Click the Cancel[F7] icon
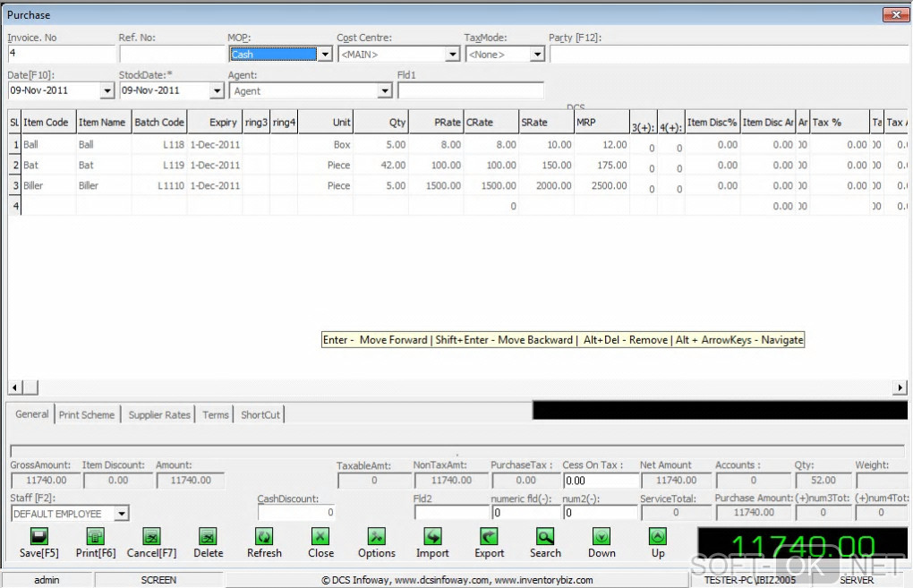Image resolution: width=913 pixels, height=588 pixels. pyautogui.click(x=151, y=535)
